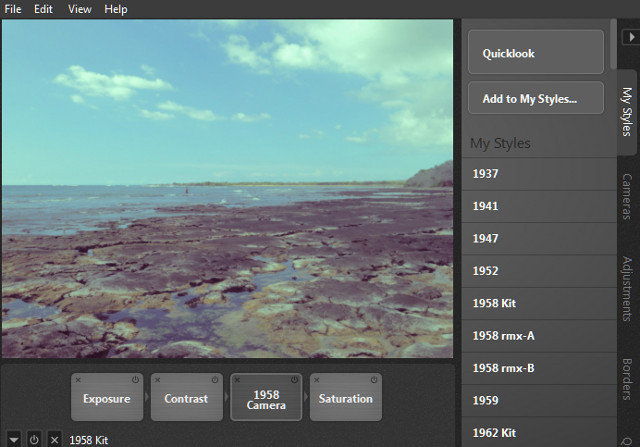The width and height of the screenshot is (640, 447).
Task: Remove the Contrast tile with its x icon
Action: (158, 380)
